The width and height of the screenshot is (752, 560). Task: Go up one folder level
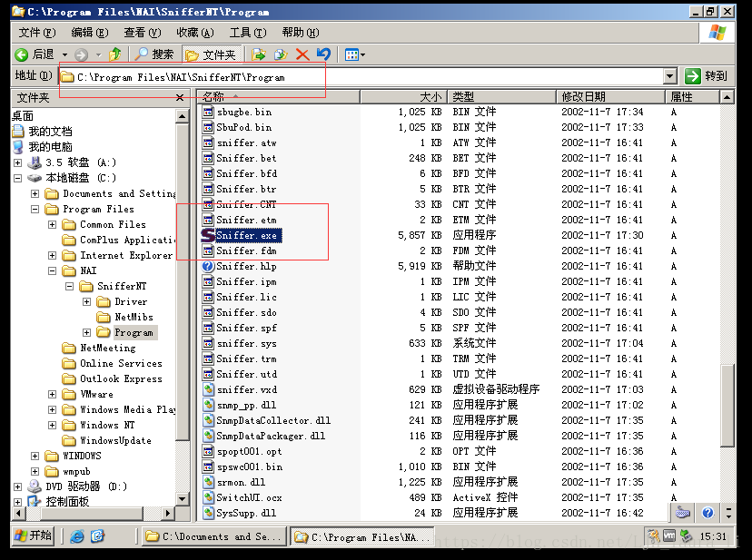pos(115,54)
